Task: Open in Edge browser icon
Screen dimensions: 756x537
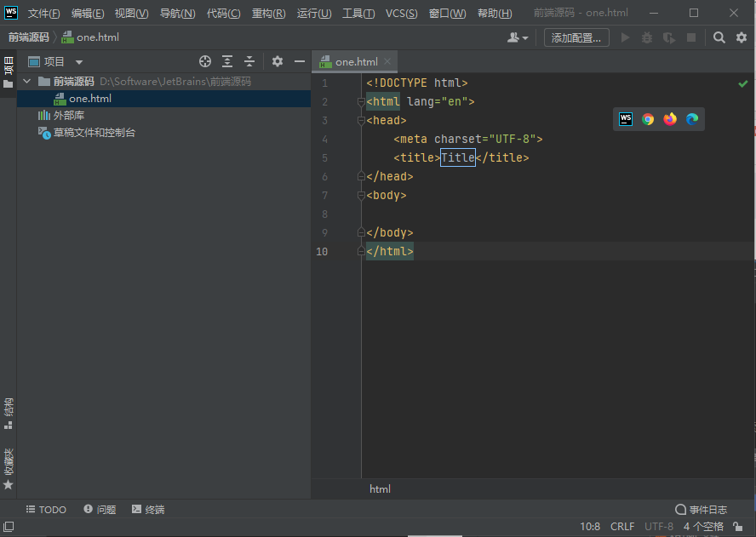Action: (692, 119)
